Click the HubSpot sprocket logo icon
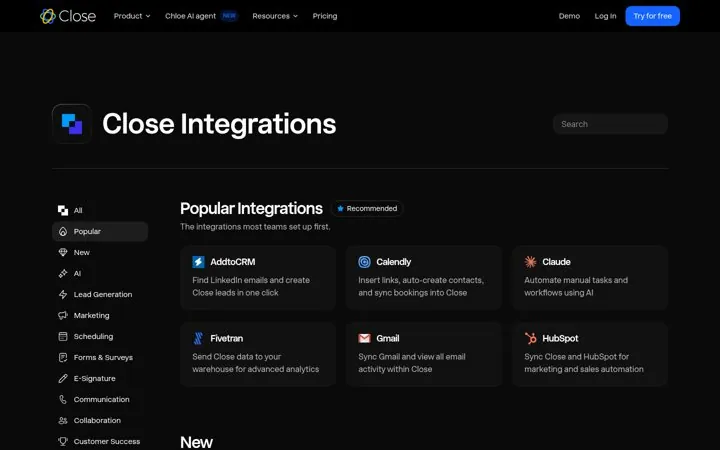The image size is (720, 450). pos(530,338)
